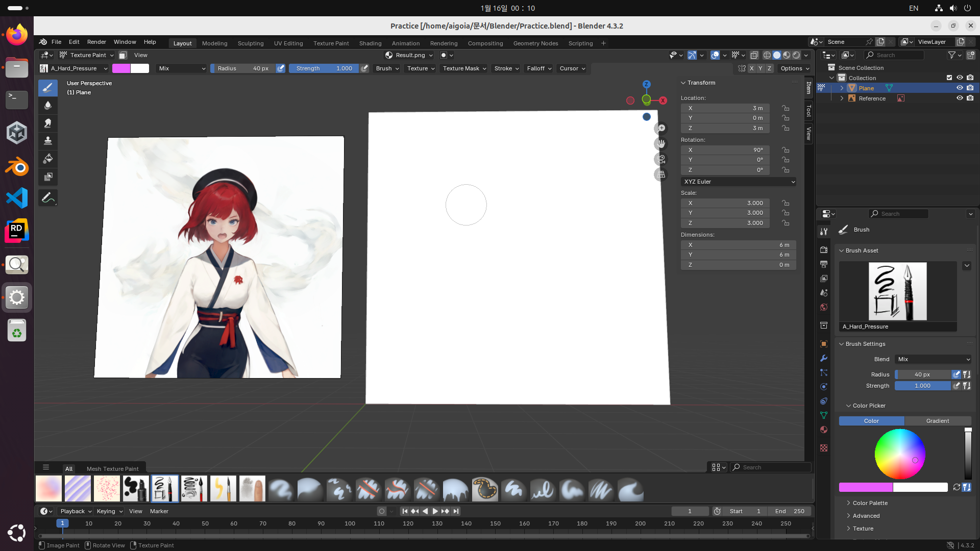Select Gradient mode in Color Picker
980x551 pixels.
tap(938, 421)
